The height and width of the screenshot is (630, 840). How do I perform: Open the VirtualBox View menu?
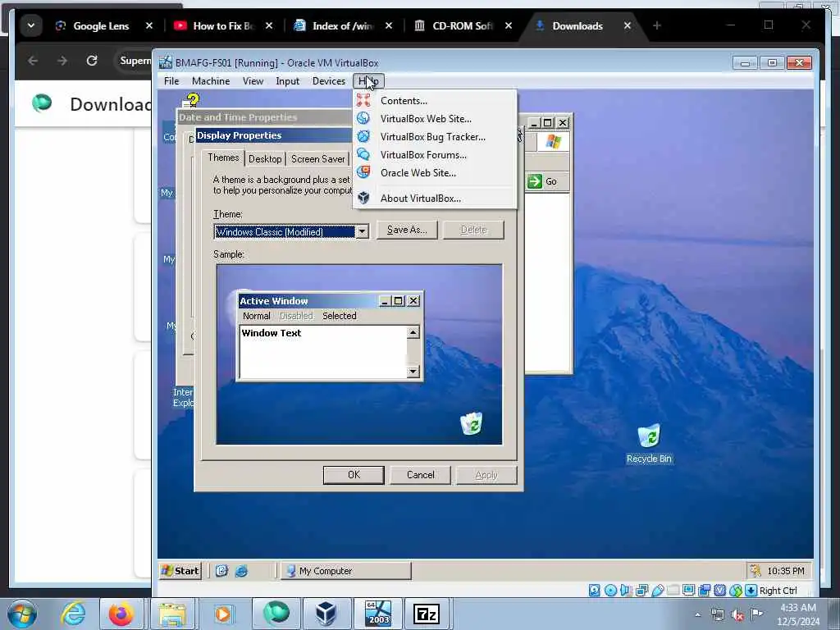[x=253, y=81]
